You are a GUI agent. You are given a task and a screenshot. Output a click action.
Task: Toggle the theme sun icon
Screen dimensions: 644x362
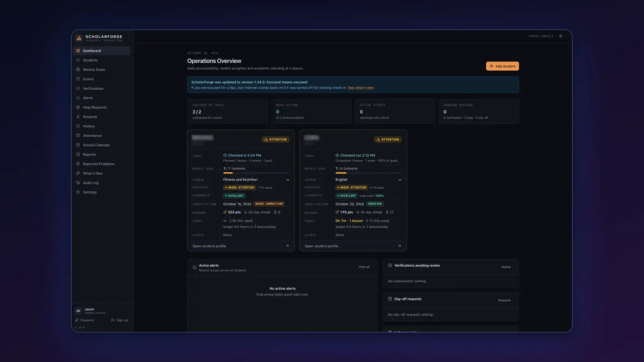pyautogui.click(x=561, y=36)
